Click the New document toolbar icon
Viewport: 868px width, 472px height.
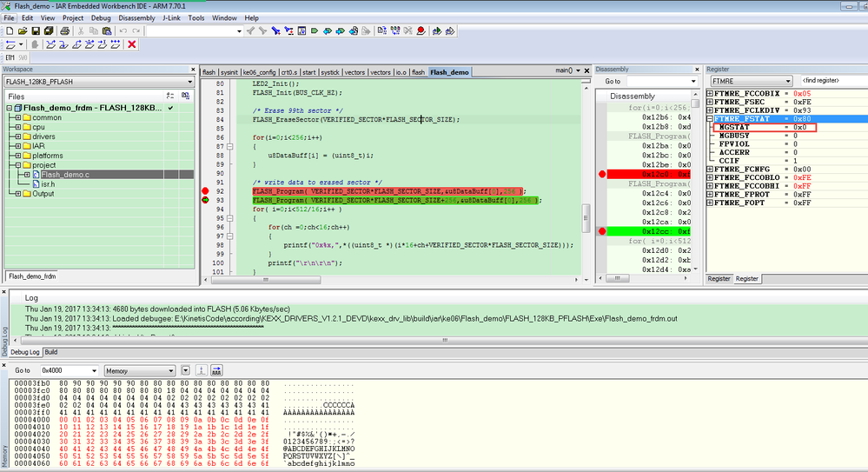[x=10, y=30]
